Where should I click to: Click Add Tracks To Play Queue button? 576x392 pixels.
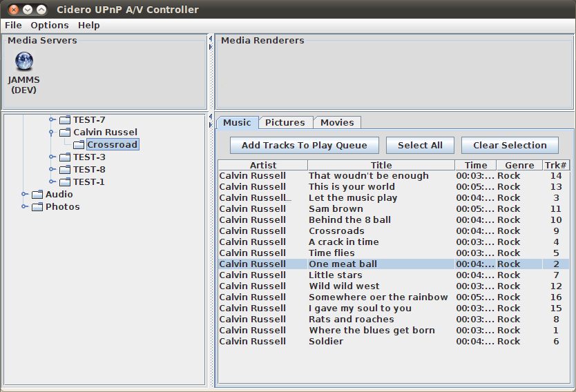[305, 146]
